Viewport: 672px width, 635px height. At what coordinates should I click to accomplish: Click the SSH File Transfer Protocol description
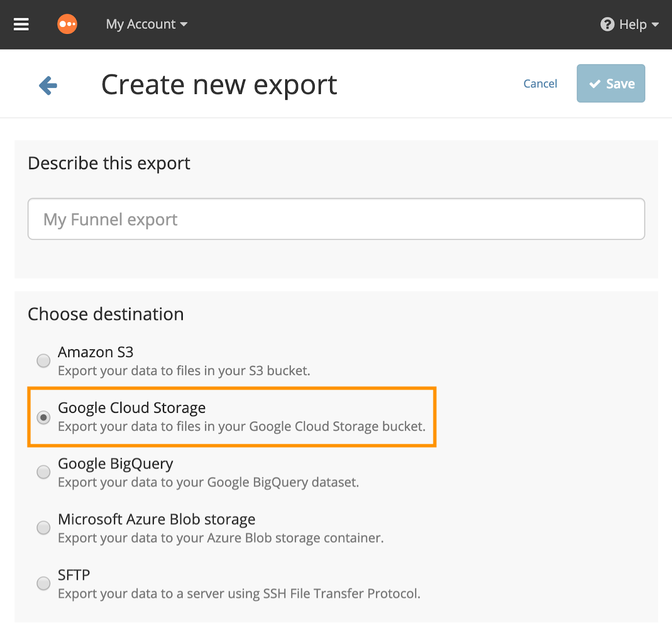(x=239, y=594)
